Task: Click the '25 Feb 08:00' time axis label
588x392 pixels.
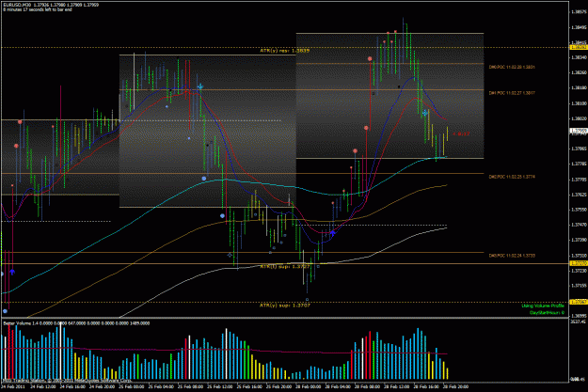Action: (190, 386)
